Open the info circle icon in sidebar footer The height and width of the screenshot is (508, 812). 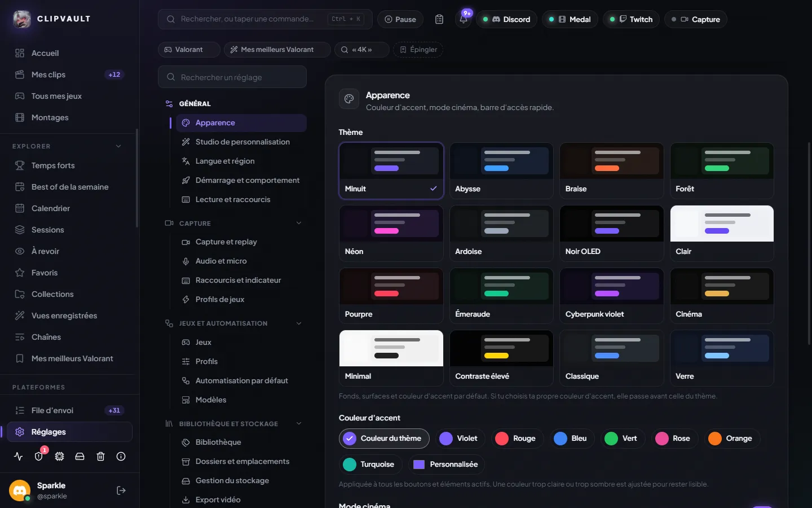121,457
